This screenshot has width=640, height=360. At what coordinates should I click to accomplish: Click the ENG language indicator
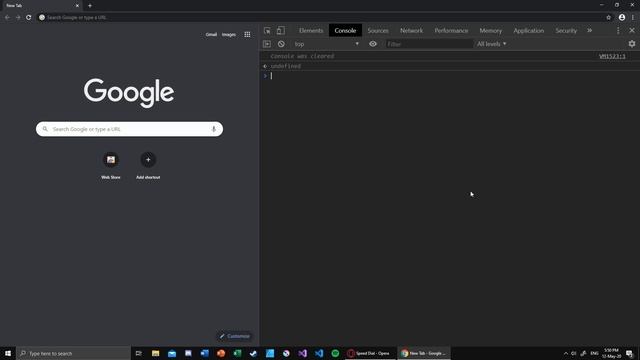coord(594,353)
